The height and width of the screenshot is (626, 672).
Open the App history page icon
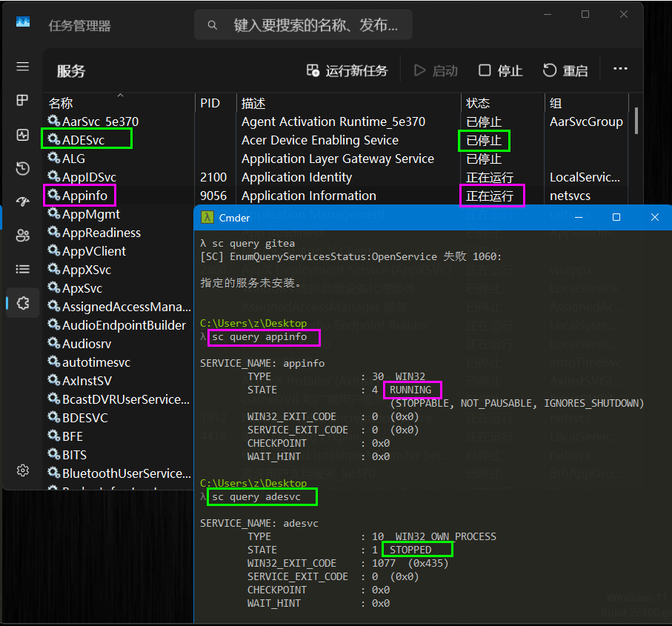(22, 168)
